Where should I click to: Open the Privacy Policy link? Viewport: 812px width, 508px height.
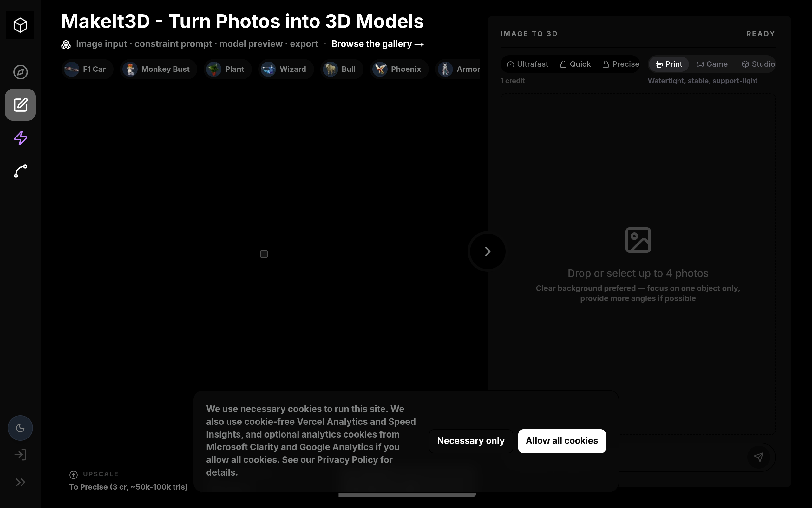(x=347, y=460)
